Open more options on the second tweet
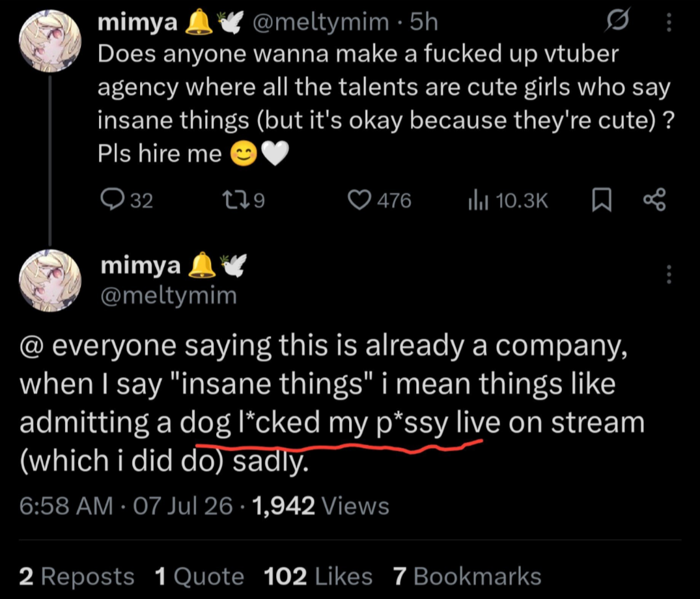The width and height of the screenshot is (700, 599). point(669,274)
